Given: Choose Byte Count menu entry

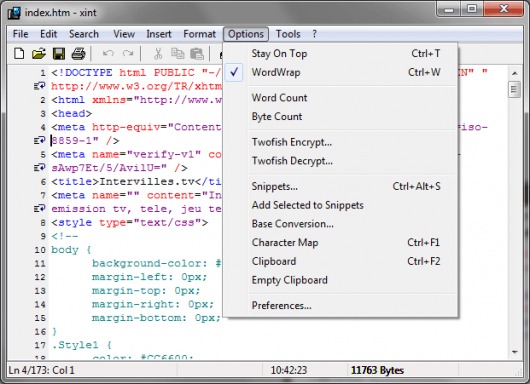Looking at the screenshot, I should pyautogui.click(x=341, y=117).
